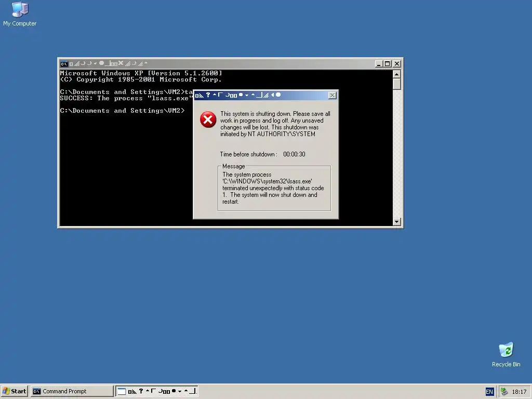The height and width of the screenshot is (399, 532).
Task: Click the '(C) Copyright 1985-2001 Microsoft Corp.' line
Action: coord(141,79)
